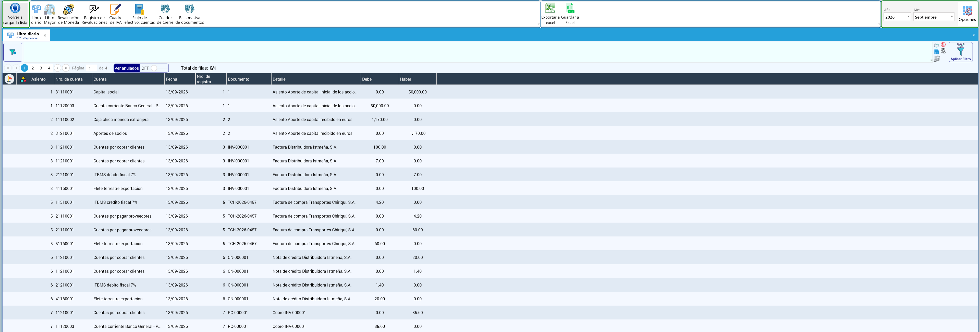
Task: Click the flag icon in grid header
Action: coord(9,79)
